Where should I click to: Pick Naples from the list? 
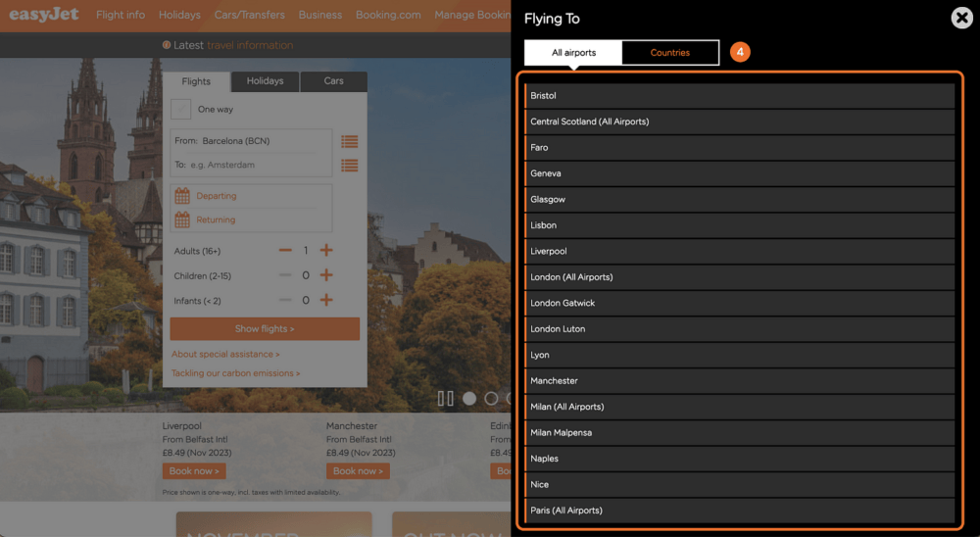740,459
